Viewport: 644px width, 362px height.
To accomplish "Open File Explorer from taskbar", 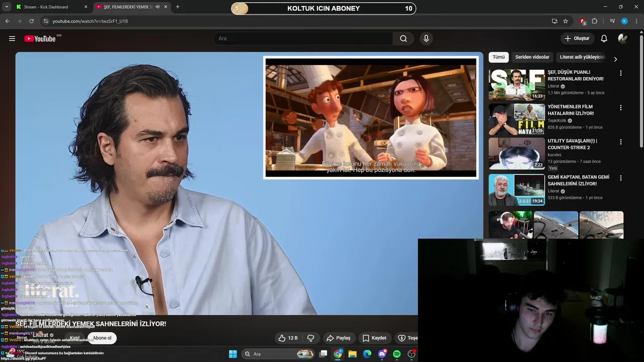I will click(x=353, y=354).
